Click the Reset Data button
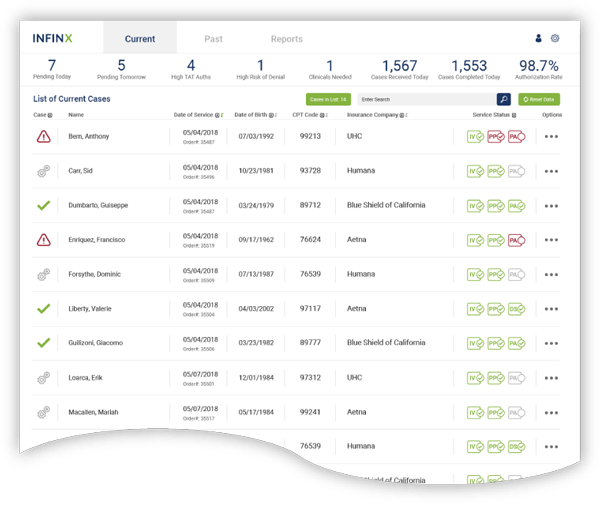 pos(539,99)
